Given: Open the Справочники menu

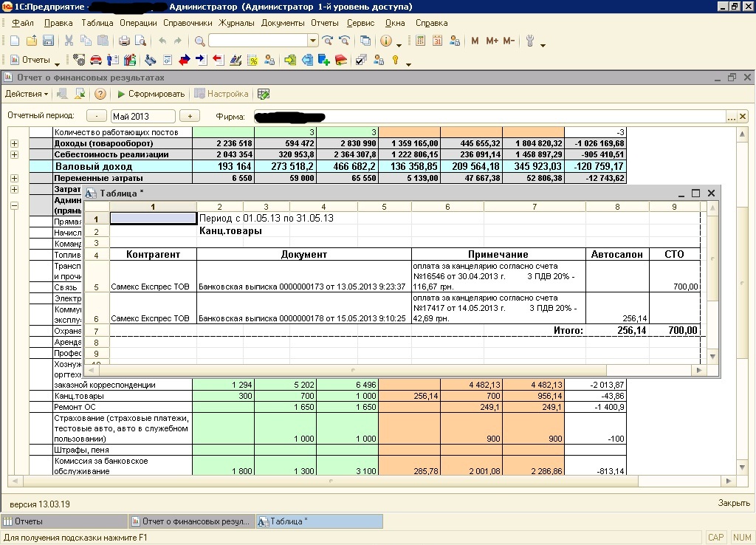Looking at the screenshot, I should 188,23.
